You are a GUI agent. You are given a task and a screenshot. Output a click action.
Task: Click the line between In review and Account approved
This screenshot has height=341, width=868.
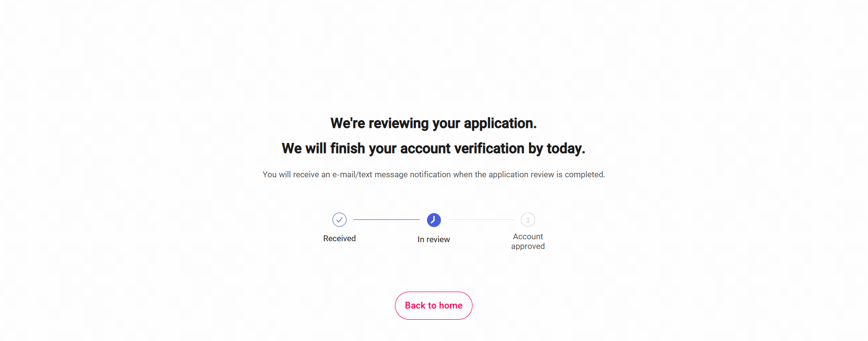point(481,220)
